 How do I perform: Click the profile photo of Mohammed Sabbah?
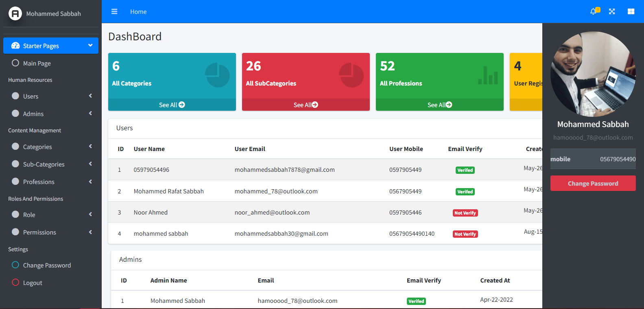pos(593,74)
